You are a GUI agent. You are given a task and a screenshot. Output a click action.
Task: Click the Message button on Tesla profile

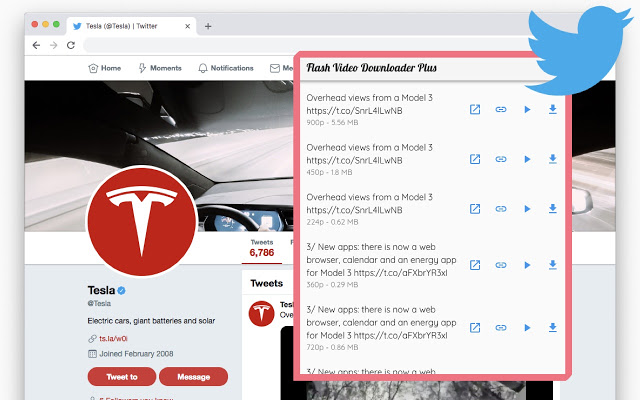click(193, 377)
